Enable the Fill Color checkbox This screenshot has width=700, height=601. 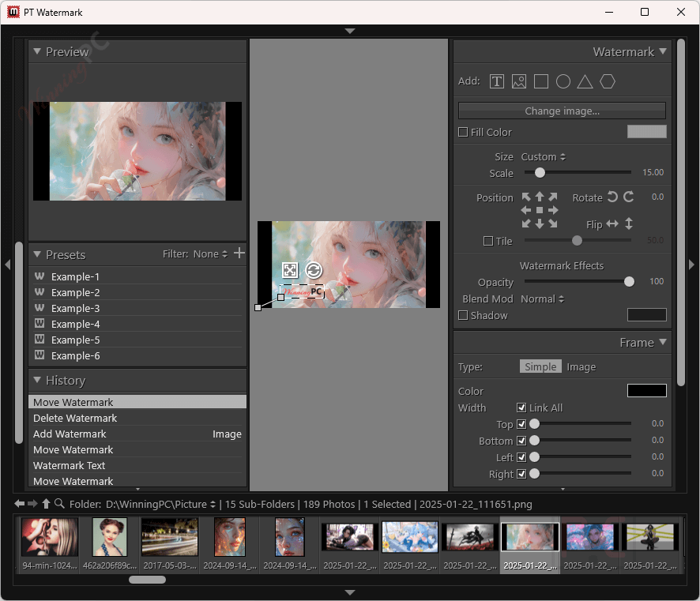point(463,132)
